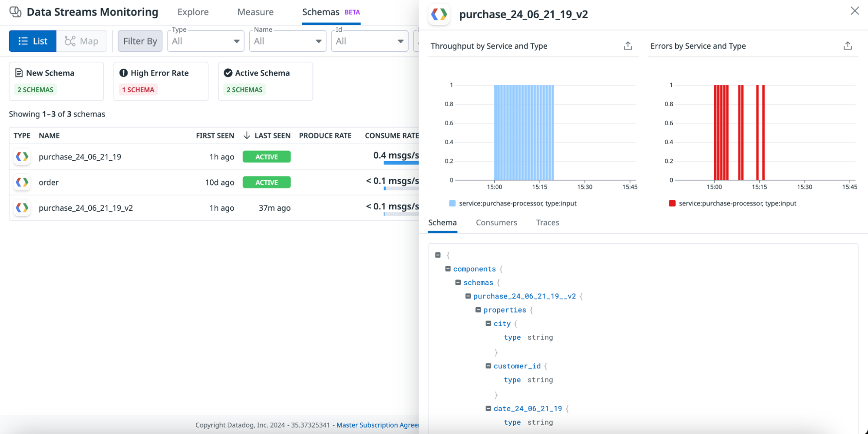This screenshot has width=868, height=434.
Task: Switch to Map view
Action: tap(82, 41)
